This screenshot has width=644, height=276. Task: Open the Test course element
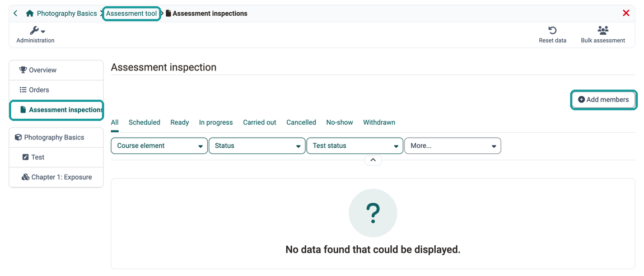pyautogui.click(x=56, y=157)
